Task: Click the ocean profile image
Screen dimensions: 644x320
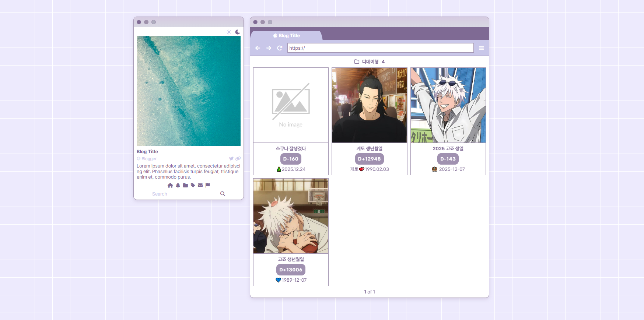Action: pos(189,91)
